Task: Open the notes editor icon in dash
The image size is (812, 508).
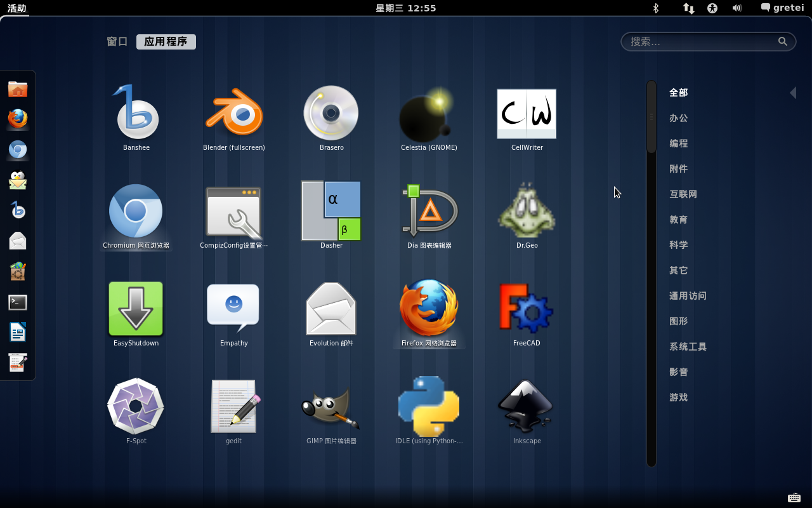Action: pyautogui.click(x=18, y=363)
